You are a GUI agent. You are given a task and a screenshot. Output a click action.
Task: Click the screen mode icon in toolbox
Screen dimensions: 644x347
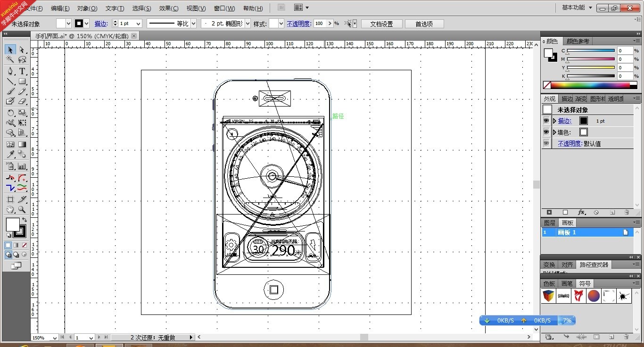(16, 266)
